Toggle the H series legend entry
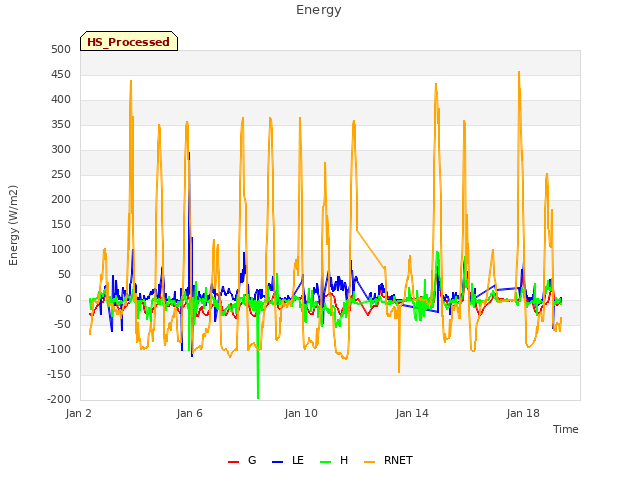Viewport: 640px width, 480px height. coord(334,460)
